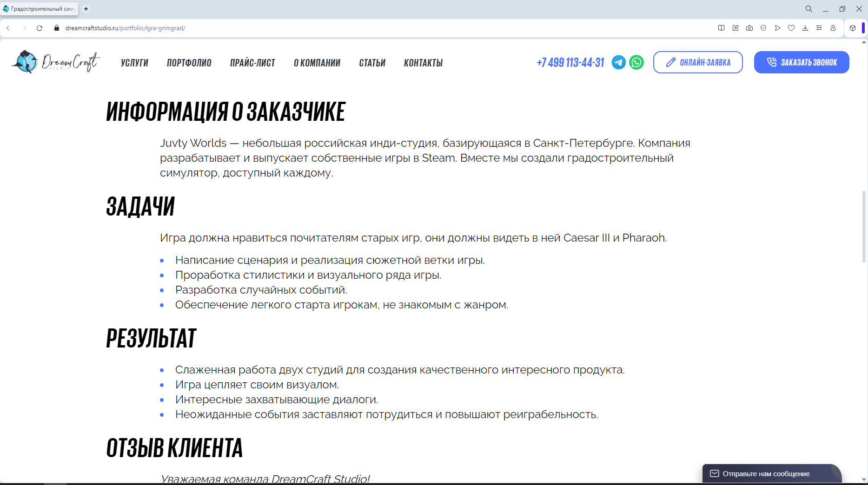This screenshot has width=868, height=485.
Task: Click the heading Информация о заказчике
Action: click(x=226, y=112)
